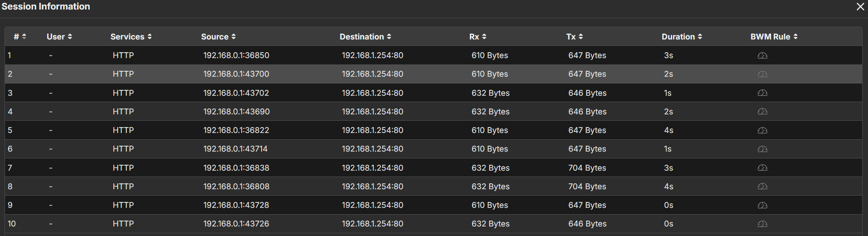This screenshot has height=236, width=868.
Task: Open BWM rule icon for session 3
Action: pos(762,93)
